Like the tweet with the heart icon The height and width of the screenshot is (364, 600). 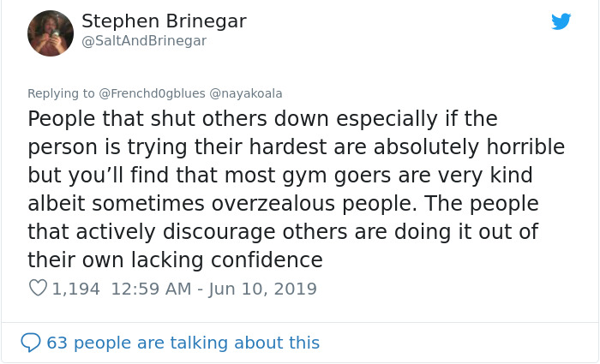pos(38,289)
